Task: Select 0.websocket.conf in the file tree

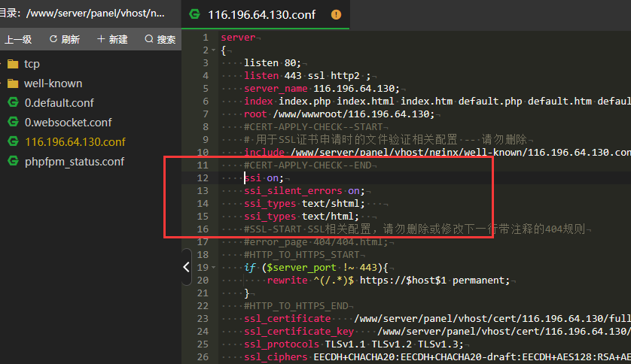Action: 68,123
